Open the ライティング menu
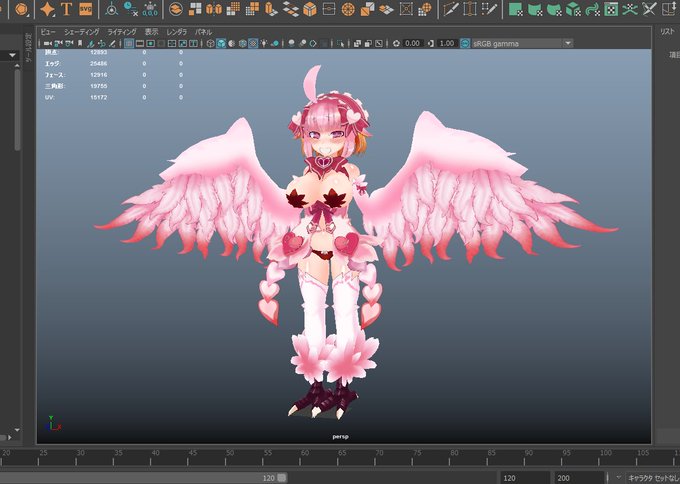Image resolution: width=680 pixels, height=484 pixels. coord(122,32)
